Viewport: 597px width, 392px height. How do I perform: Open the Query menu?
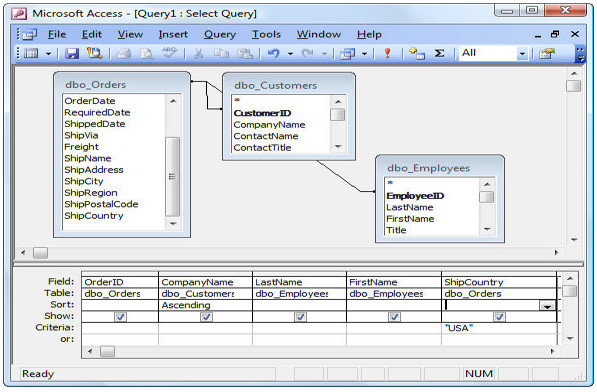pos(220,35)
